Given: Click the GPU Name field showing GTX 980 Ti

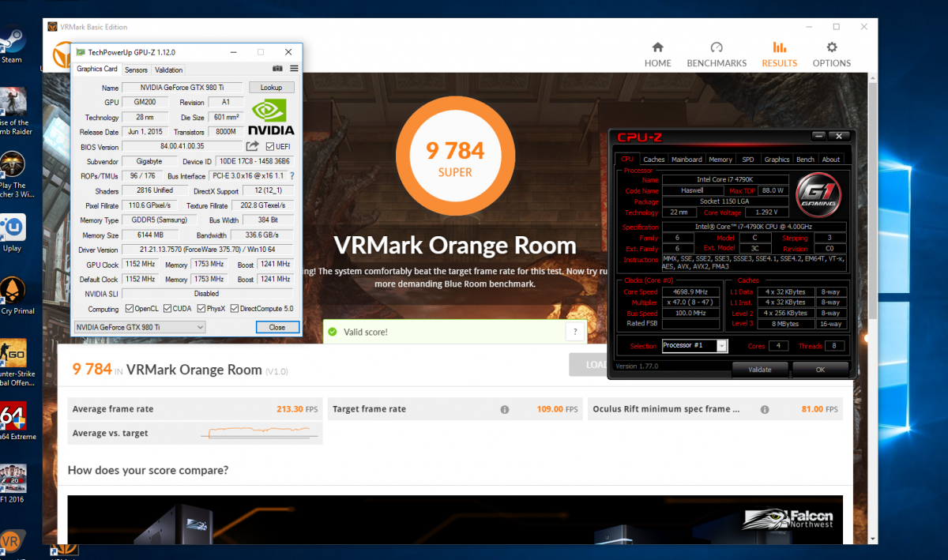Looking at the screenshot, I should pos(183,88).
